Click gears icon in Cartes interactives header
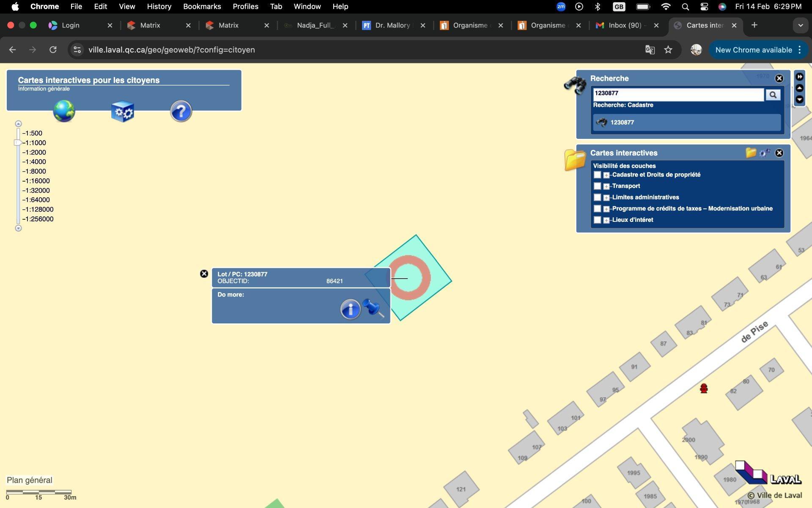The image size is (812, 508). pyautogui.click(x=765, y=153)
